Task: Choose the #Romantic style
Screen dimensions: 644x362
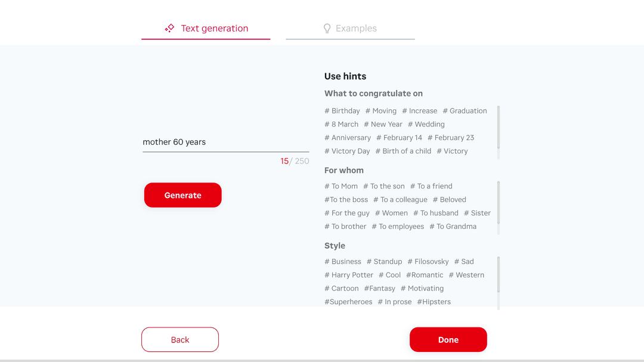Action: pos(424,274)
